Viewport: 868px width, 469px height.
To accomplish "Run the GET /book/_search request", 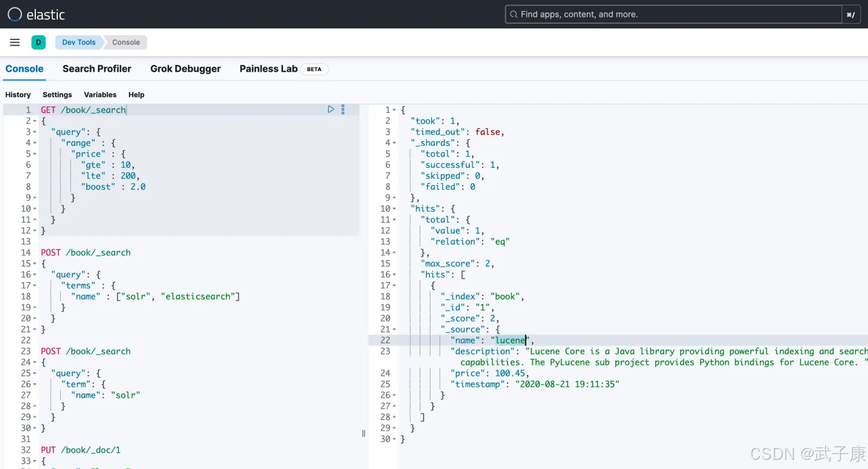I will [x=331, y=109].
